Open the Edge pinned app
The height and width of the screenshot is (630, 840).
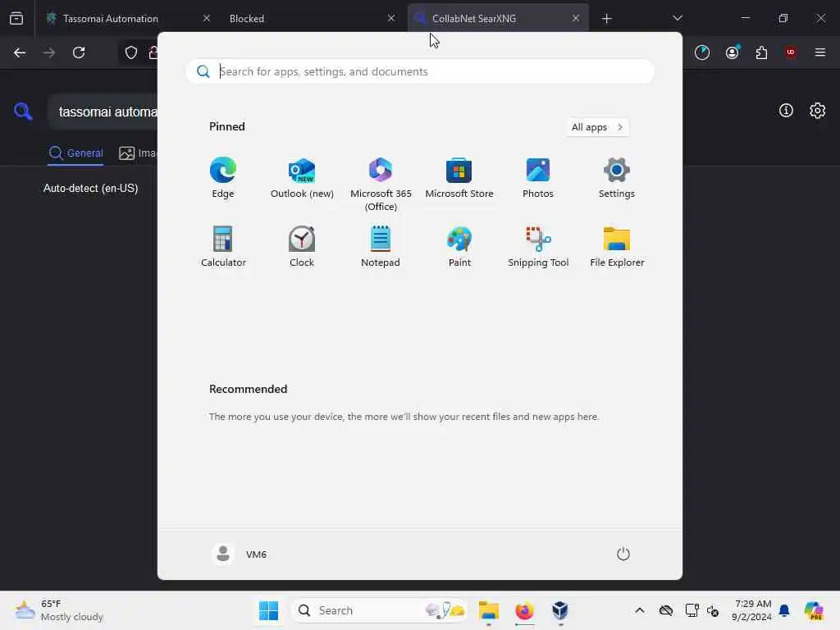(223, 178)
